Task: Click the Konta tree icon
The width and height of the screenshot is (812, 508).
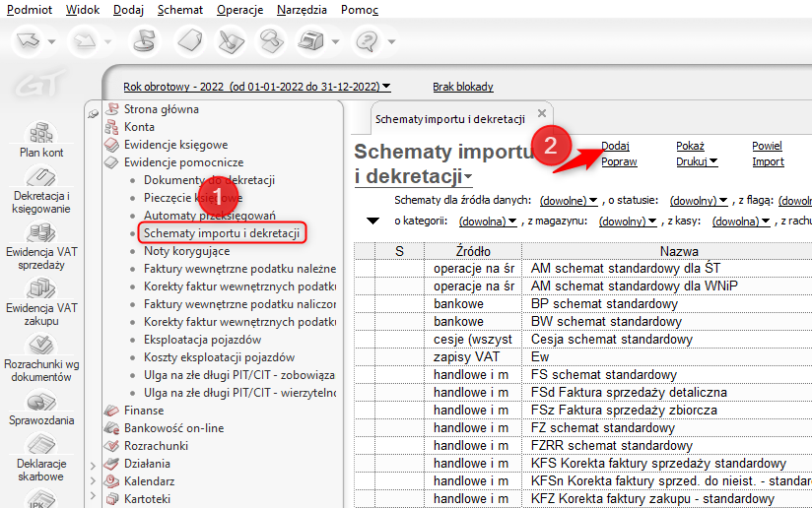Action: click(112, 127)
